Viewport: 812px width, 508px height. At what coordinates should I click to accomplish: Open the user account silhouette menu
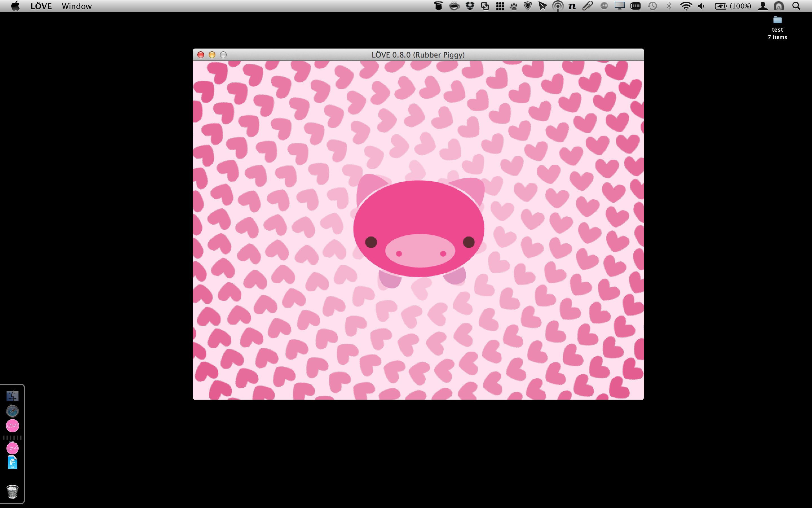coord(763,6)
